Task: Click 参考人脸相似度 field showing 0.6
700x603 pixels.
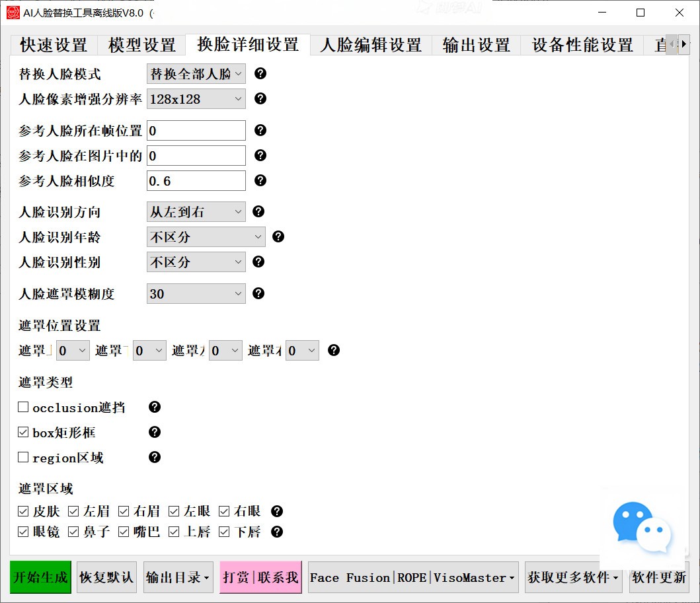Action: pyautogui.click(x=196, y=180)
